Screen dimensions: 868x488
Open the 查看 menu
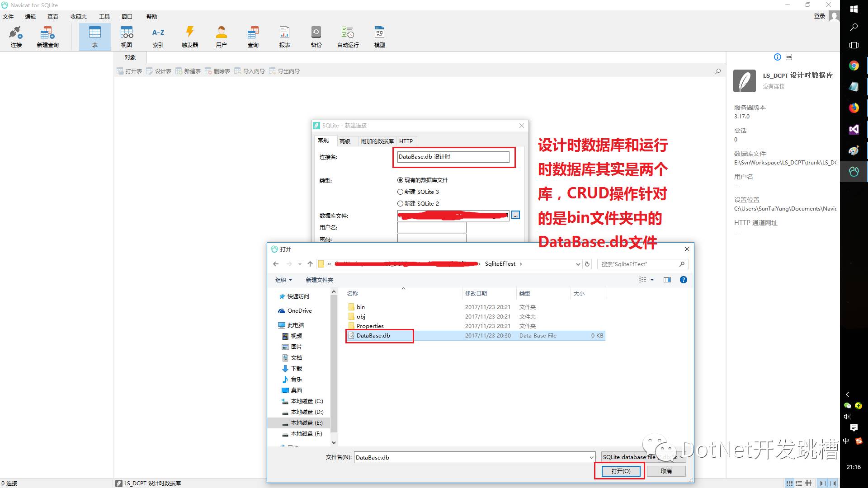53,16
